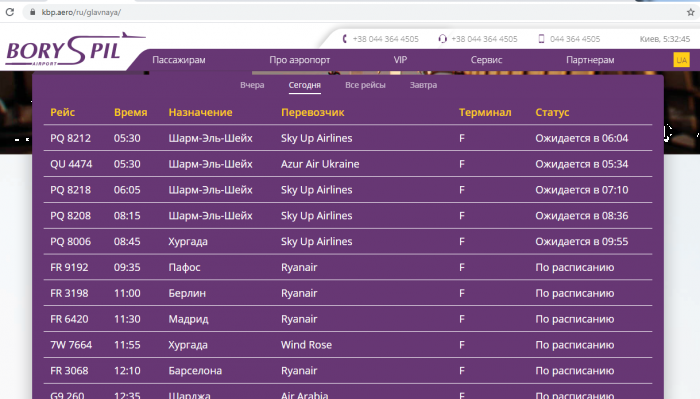
Task: Click the Назначение column header
Action: click(x=200, y=112)
